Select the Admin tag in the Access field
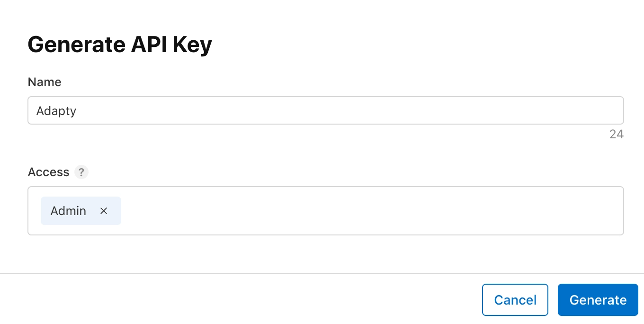Viewport: 644px width, 324px height. pos(68,211)
